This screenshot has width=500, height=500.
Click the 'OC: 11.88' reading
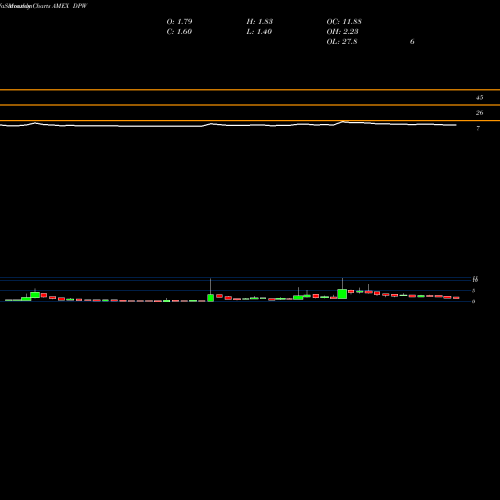tap(344, 21)
